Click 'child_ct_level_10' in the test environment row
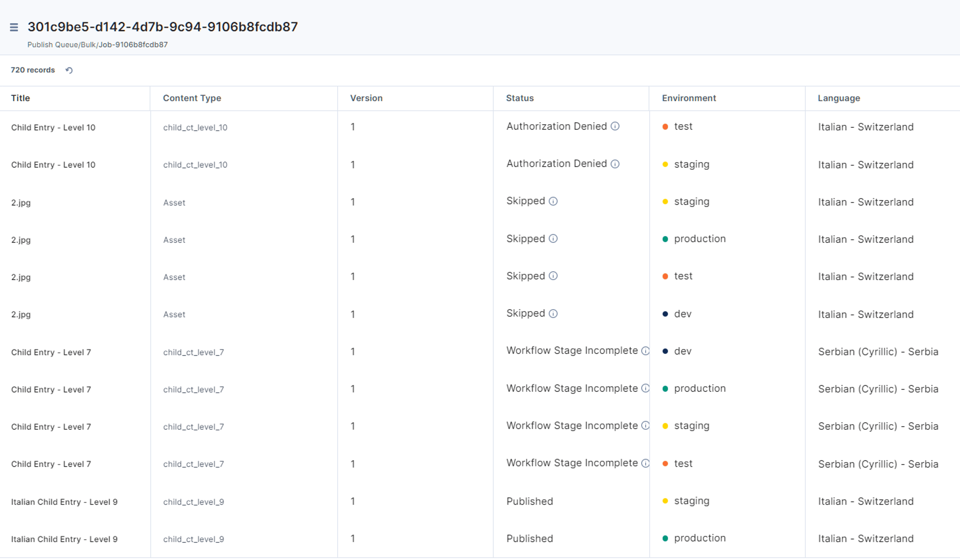 [x=195, y=127]
